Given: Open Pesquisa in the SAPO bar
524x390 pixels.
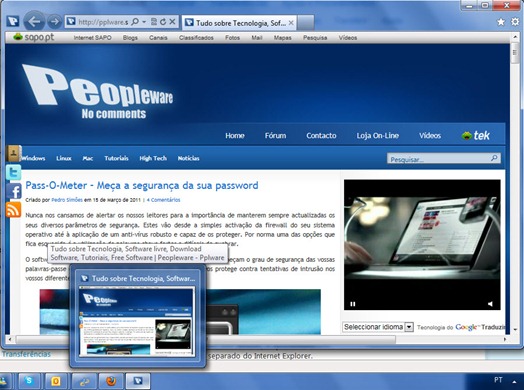Looking at the screenshot, I should [x=315, y=38].
